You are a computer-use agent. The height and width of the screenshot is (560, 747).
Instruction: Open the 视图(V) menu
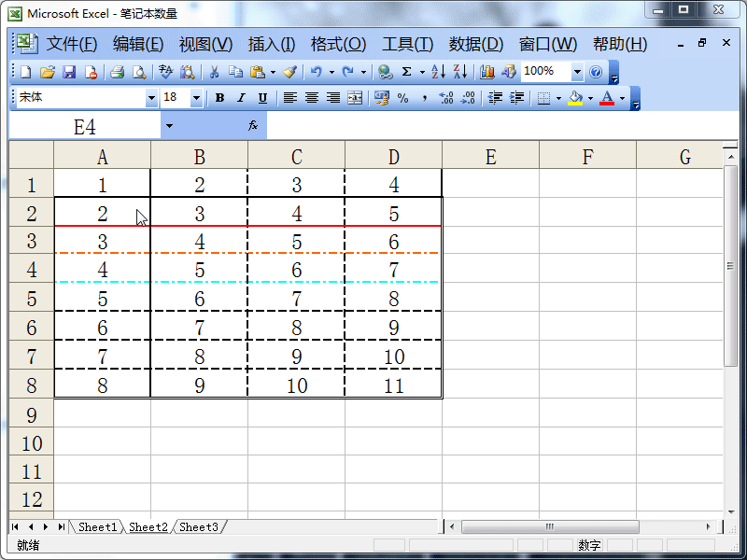205,44
